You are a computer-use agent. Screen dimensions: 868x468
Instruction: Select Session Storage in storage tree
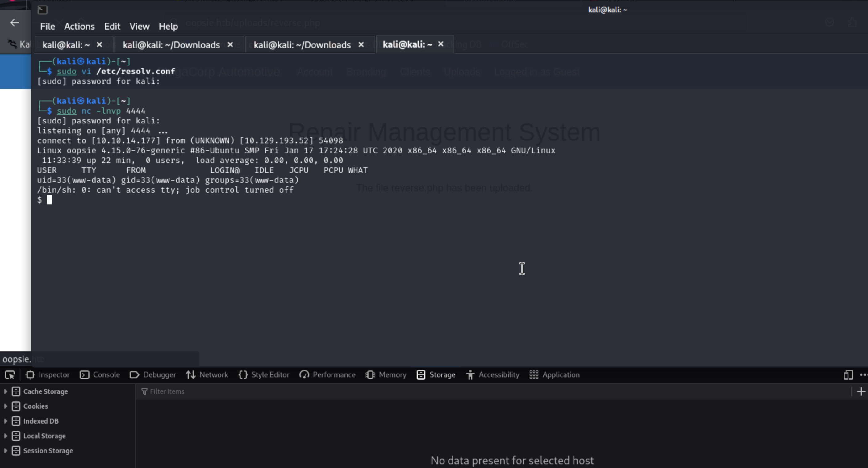coord(48,451)
